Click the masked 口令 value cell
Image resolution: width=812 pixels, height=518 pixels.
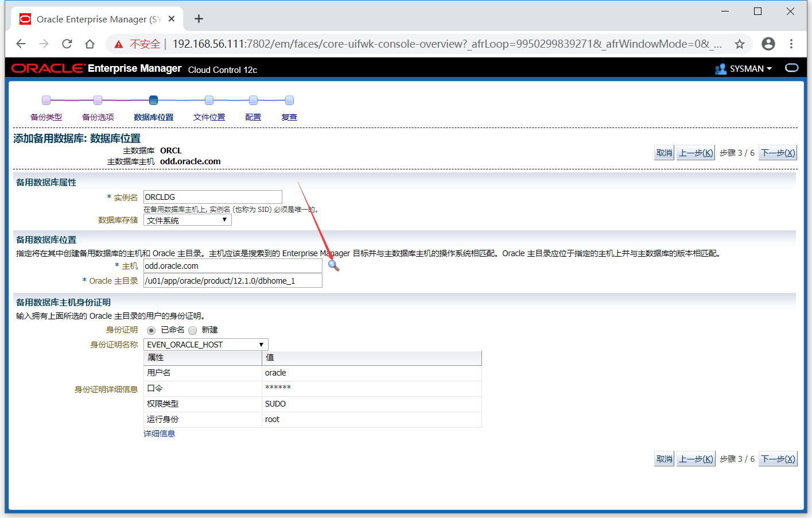pyautogui.click(x=372, y=389)
